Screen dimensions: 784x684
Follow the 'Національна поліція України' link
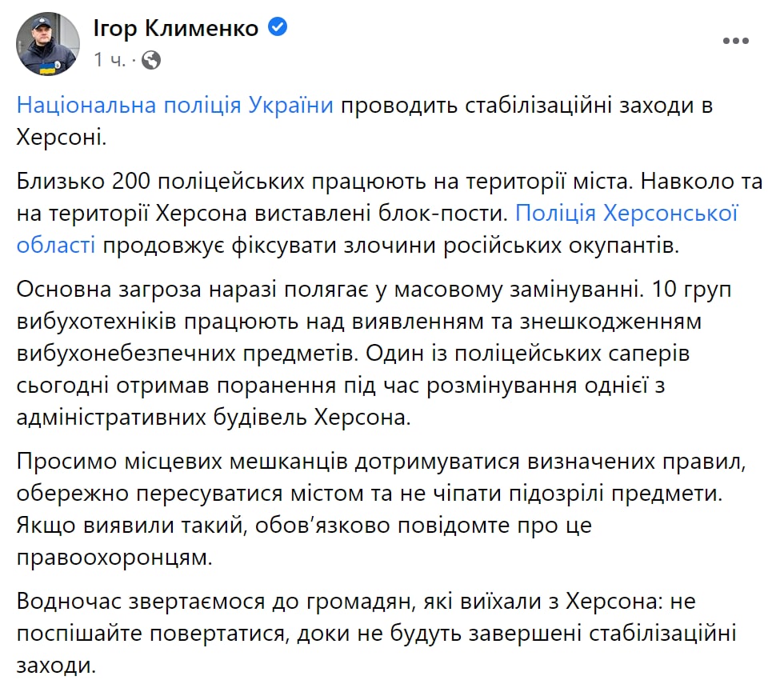click(175, 106)
